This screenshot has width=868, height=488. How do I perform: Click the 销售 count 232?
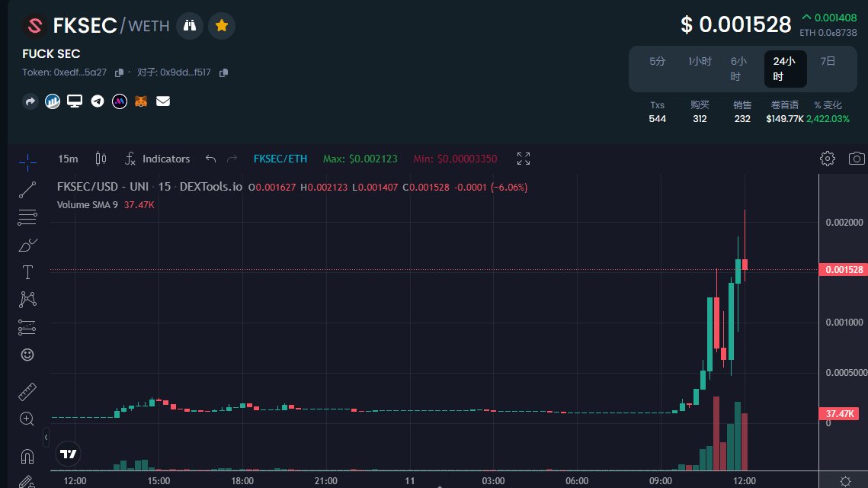742,119
